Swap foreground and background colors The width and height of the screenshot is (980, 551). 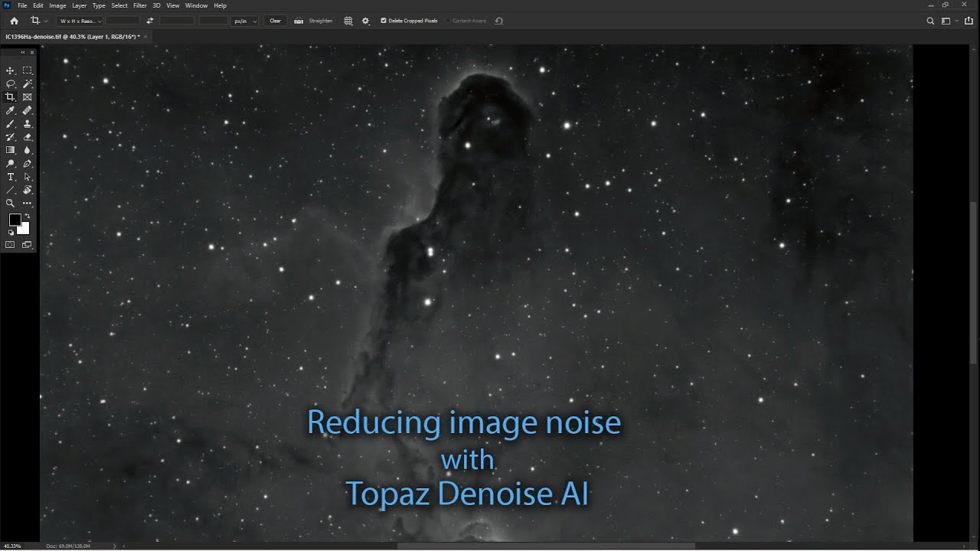tap(28, 216)
